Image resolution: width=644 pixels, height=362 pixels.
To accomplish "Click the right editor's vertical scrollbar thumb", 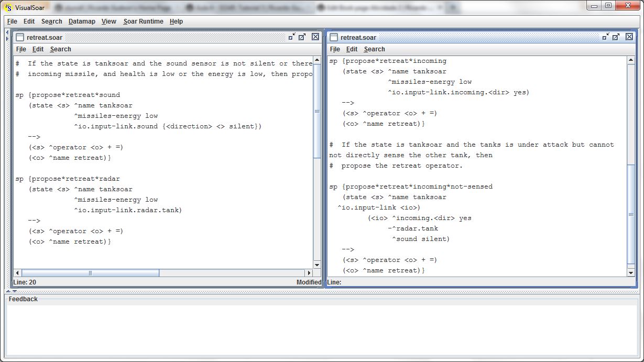I will coord(631,215).
